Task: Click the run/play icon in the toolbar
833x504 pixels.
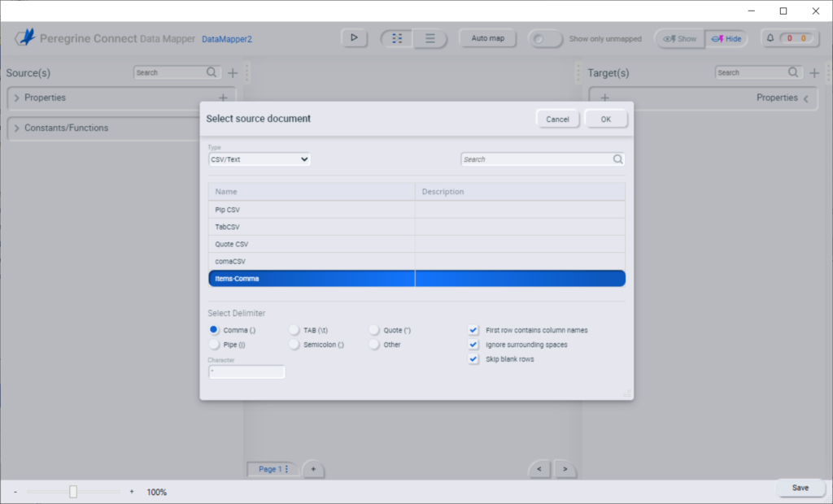Action: pos(354,37)
